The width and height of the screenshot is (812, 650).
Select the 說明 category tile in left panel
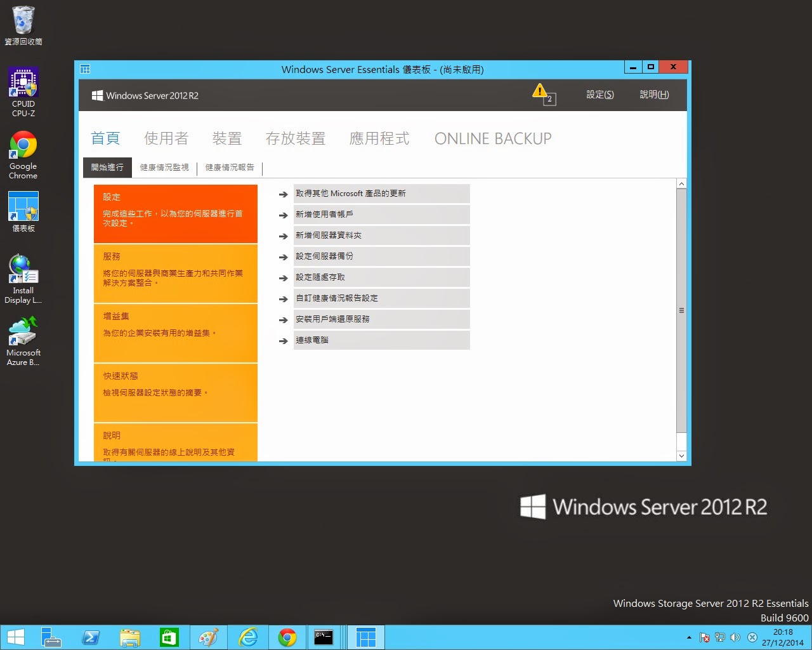(x=176, y=442)
